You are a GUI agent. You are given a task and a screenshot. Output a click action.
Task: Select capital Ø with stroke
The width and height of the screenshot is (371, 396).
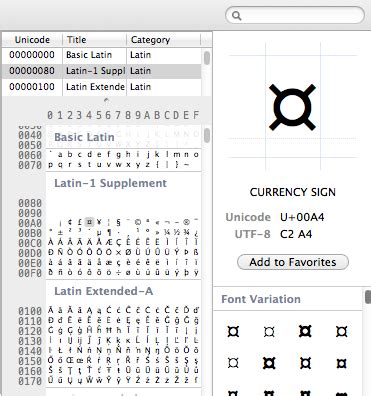[128, 252]
